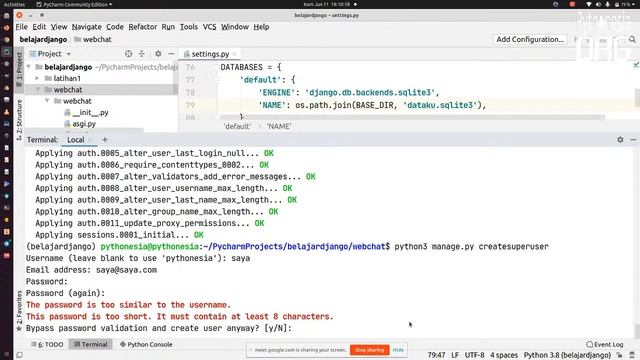Click Stop sharing button
The height and width of the screenshot is (360, 640).
(x=369, y=350)
